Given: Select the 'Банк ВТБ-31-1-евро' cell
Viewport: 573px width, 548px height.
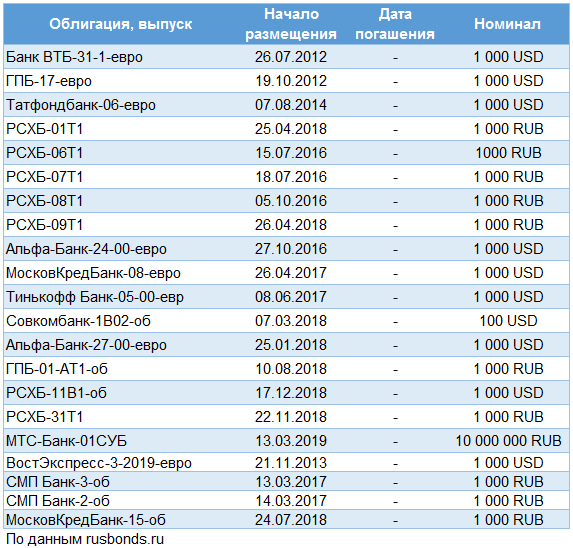Looking at the screenshot, I should pos(74,57).
